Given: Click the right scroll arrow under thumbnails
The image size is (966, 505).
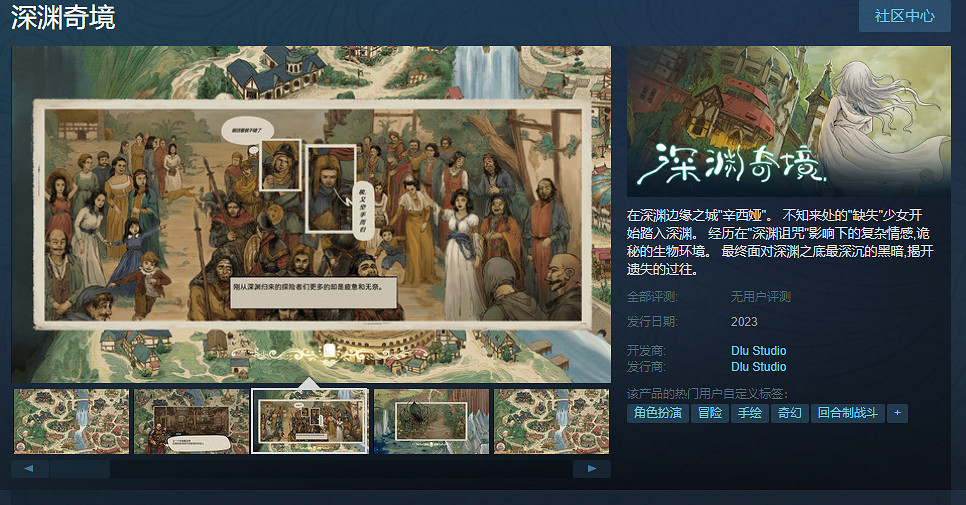Looking at the screenshot, I should point(591,469).
